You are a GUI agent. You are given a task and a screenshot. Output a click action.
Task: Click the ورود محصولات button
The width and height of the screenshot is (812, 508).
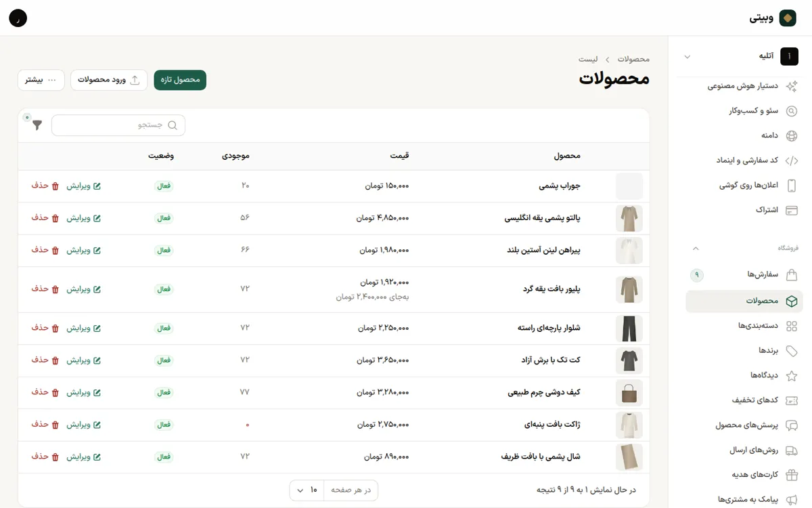pyautogui.click(x=109, y=80)
